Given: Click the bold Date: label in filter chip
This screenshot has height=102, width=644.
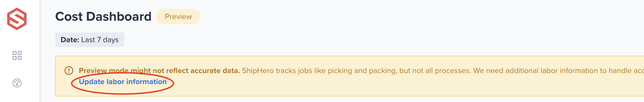Looking at the screenshot, I should (70, 40).
